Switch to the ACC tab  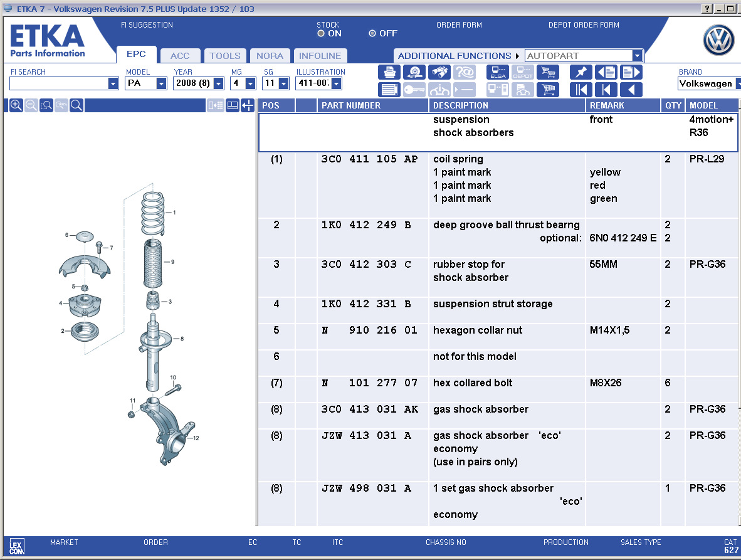tap(180, 56)
